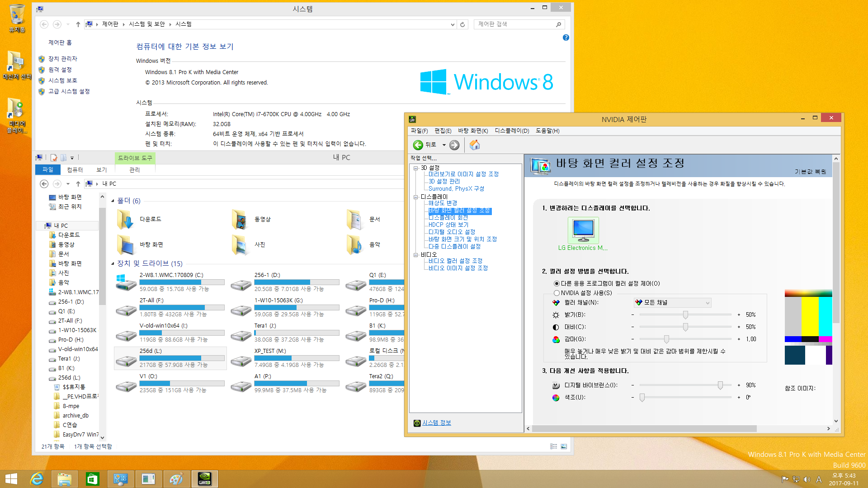Image resolution: width=868 pixels, height=488 pixels.
Task: Select drive Tera1 (J:)
Action: point(285,333)
